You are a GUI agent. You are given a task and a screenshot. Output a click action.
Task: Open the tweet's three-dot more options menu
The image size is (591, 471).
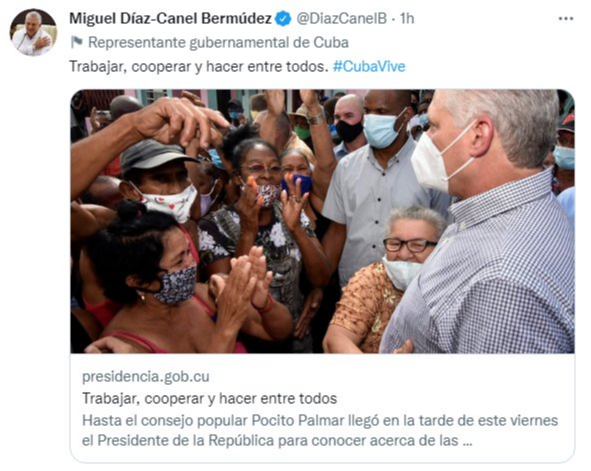(x=566, y=18)
